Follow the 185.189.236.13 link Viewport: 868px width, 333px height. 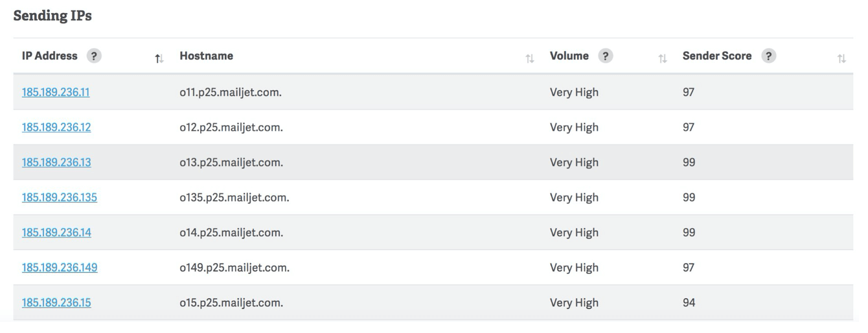pyautogui.click(x=56, y=162)
